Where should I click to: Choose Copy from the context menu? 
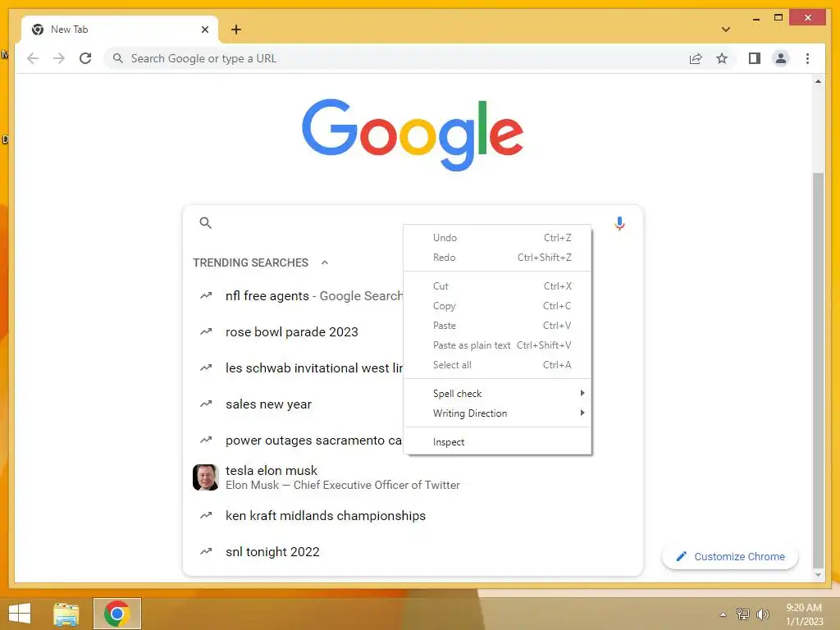(x=497, y=306)
